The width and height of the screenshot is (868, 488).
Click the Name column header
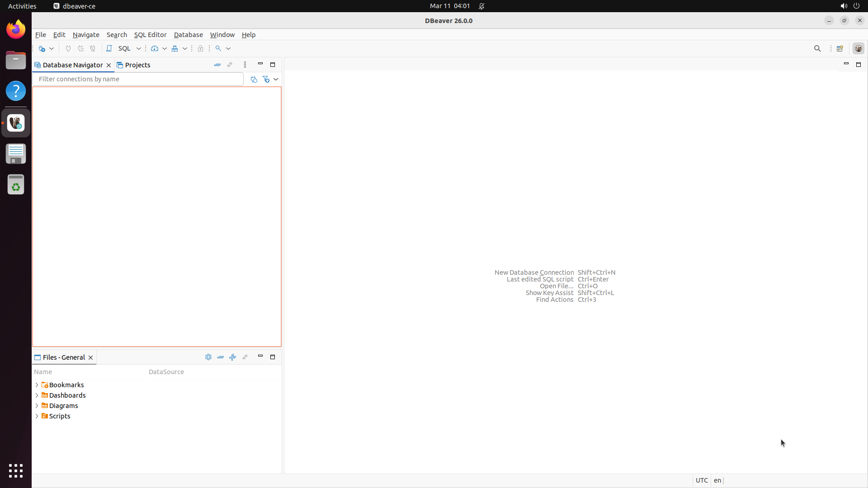coord(43,372)
